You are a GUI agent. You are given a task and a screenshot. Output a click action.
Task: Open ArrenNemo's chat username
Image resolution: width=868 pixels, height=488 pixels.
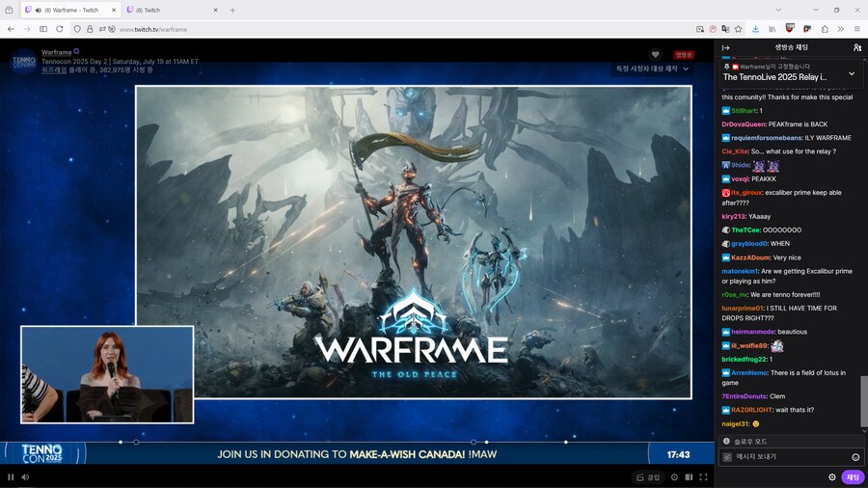pyautogui.click(x=749, y=373)
